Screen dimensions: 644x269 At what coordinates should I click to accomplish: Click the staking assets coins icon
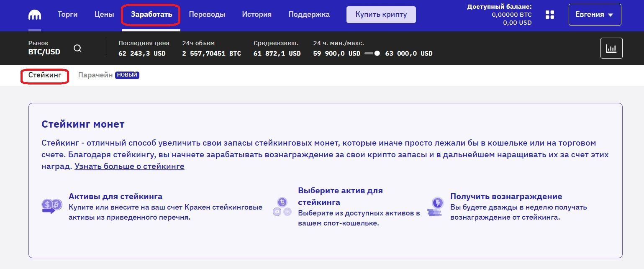coord(52,206)
